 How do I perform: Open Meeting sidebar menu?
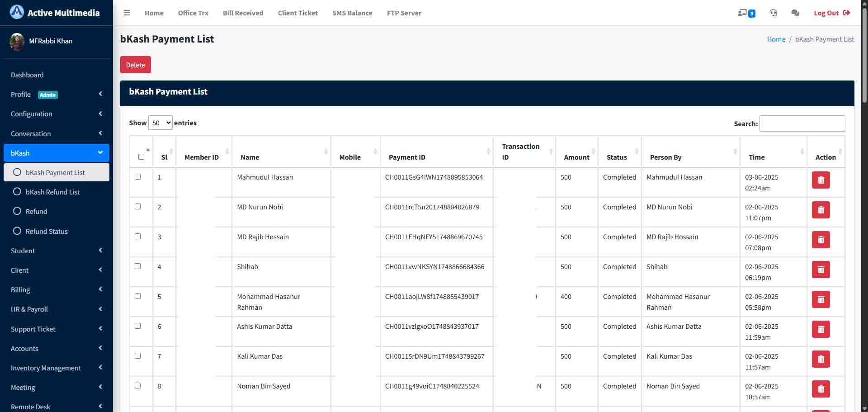coord(57,388)
